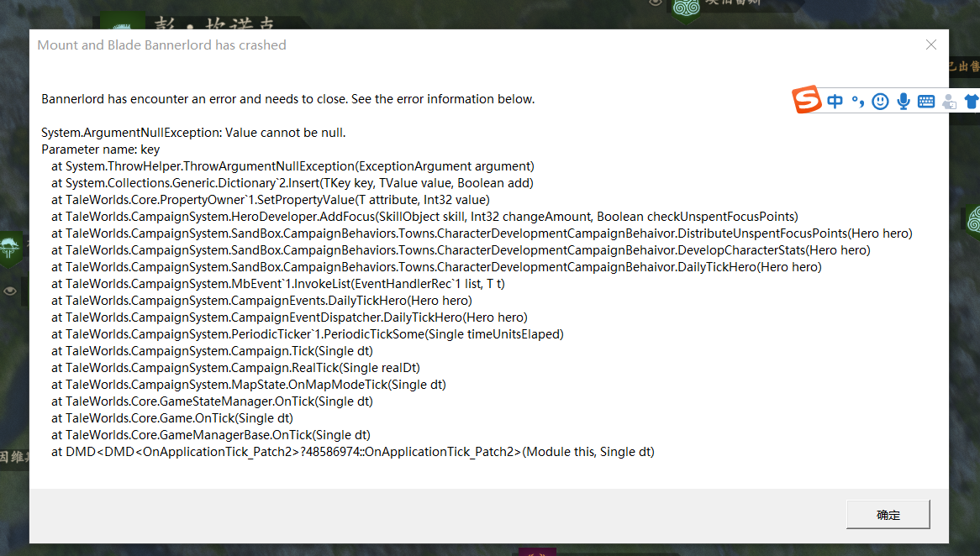Click the Campaign.Tick(Single dt) trace line
This screenshot has width=980, height=556.
pyautogui.click(x=212, y=351)
